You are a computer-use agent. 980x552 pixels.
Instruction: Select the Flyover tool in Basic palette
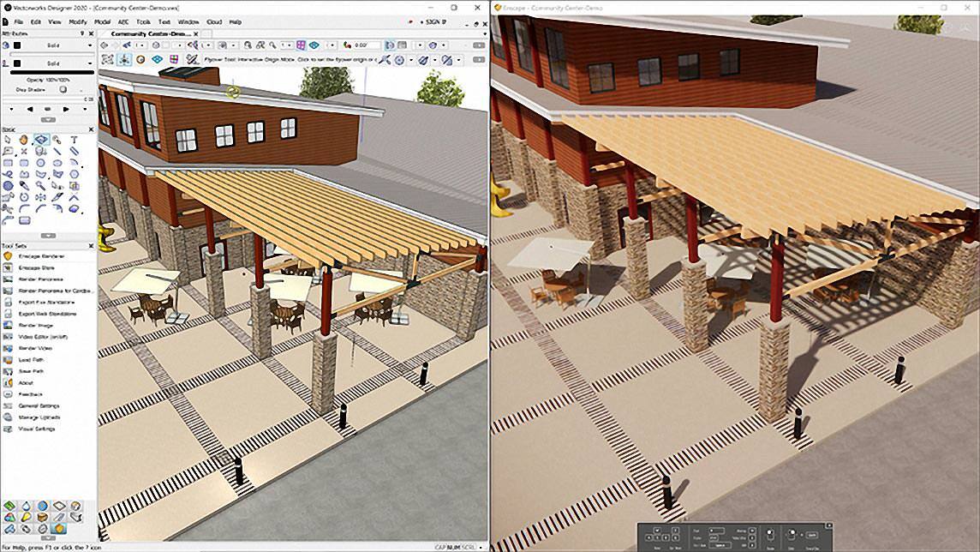coord(41,140)
